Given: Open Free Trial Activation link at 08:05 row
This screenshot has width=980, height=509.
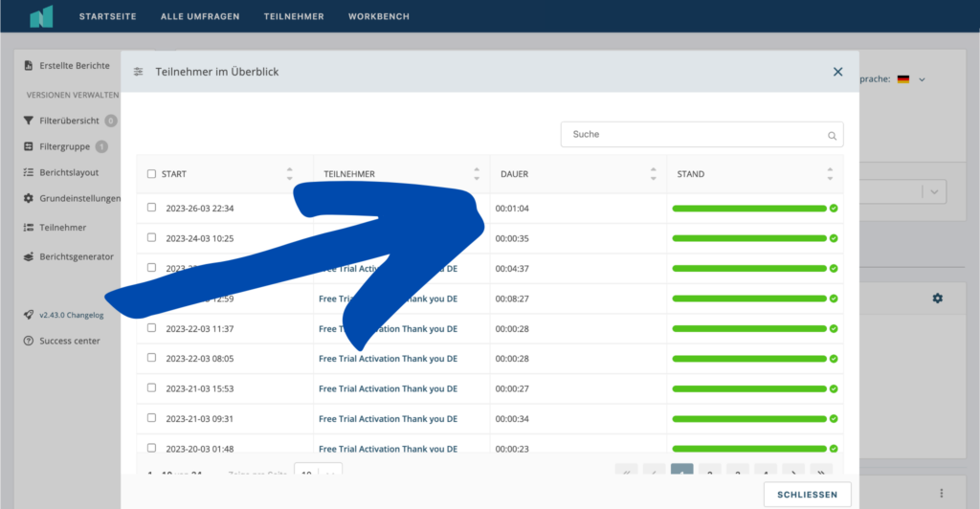Looking at the screenshot, I should (x=388, y=359).
